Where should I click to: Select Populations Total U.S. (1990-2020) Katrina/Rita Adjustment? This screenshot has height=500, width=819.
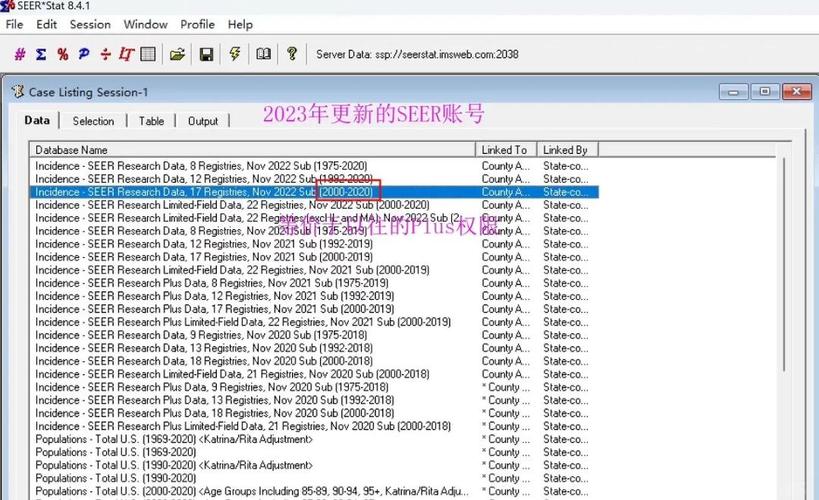[x=174, y=466]
